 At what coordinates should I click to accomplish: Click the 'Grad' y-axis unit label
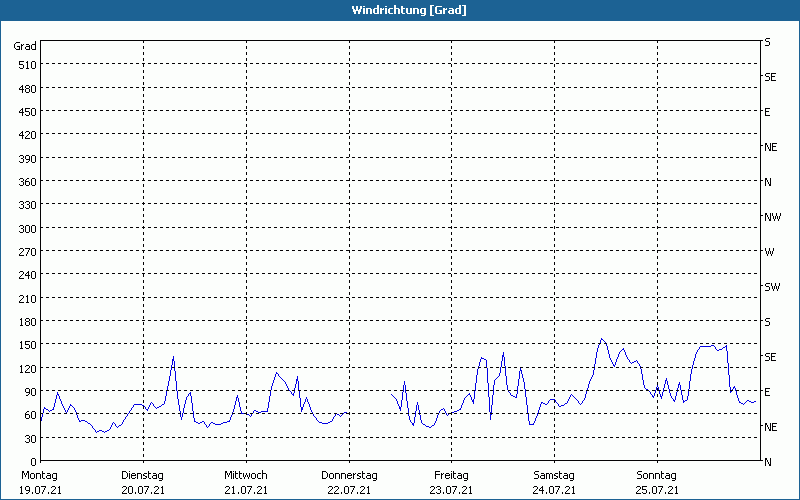pos(25,46)
